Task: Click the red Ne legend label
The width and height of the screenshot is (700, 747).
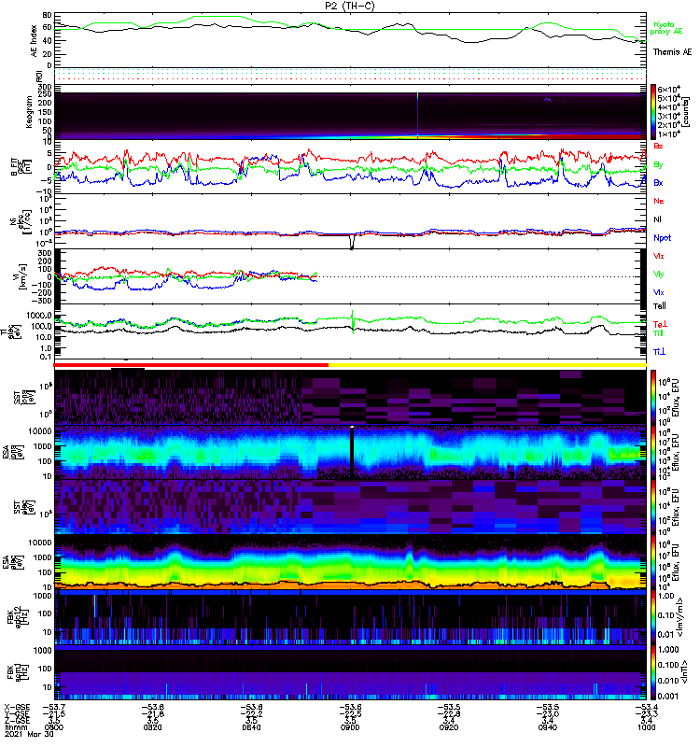Action: tap(659, 201)
